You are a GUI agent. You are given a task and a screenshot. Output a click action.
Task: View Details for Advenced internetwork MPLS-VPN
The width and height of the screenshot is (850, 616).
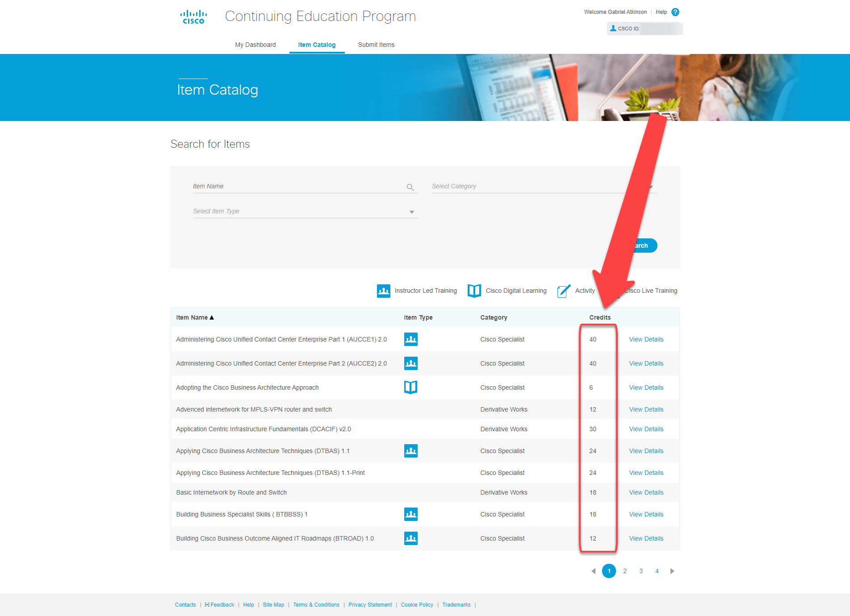(646, 409)
